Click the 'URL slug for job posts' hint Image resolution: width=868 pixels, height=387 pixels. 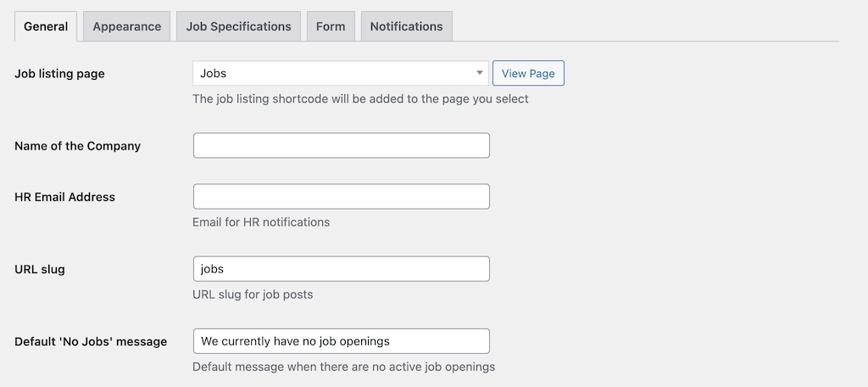(253, 294)
